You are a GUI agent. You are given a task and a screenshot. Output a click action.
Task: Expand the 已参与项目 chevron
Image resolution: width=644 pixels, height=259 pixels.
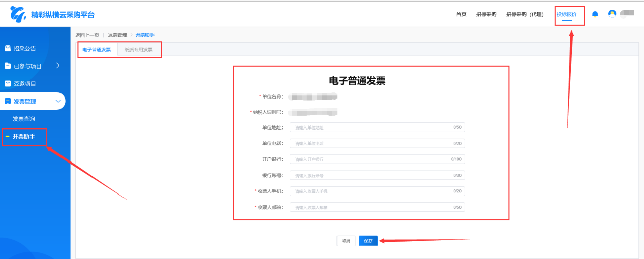pyautogui.click(x=57, y=66)
